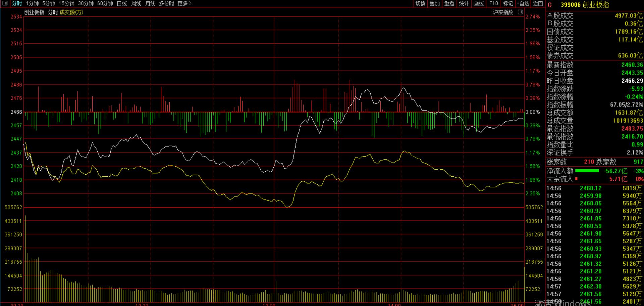Viewport: 644px width, 306px height.
Task: Click the 标记 mark button
Action: pyautogui.click(x=508, y=3)
